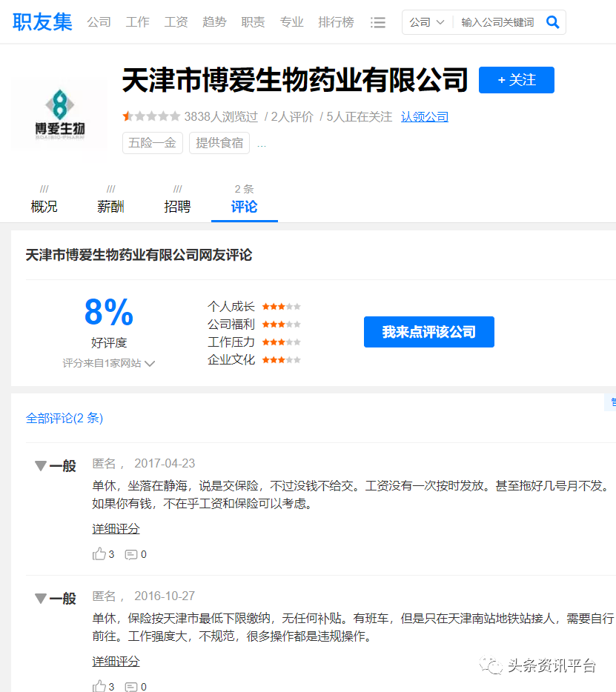Click the 头条资讯平台 watermark logo icon
Viewport: 616px width, 692px height.
[489, 666]
